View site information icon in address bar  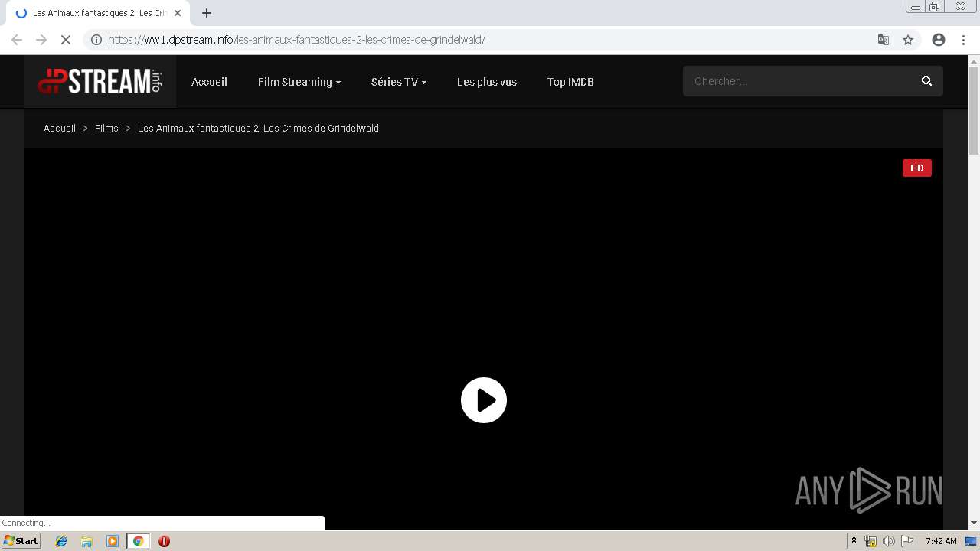pos(96,40)
